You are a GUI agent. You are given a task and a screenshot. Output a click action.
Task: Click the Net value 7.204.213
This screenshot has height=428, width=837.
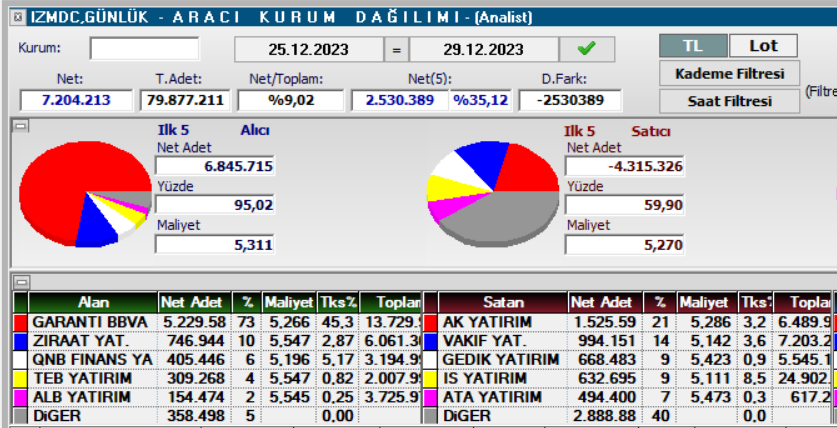[76, 100]
